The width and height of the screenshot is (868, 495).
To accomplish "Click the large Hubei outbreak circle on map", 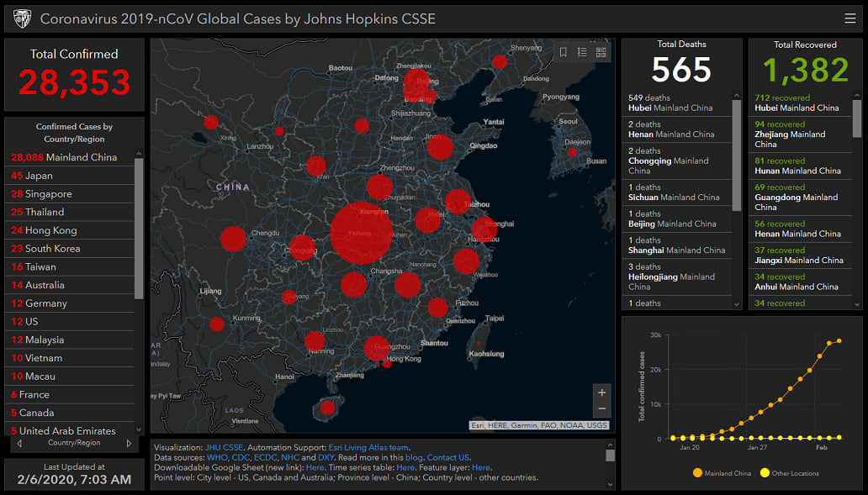I will 361,233.
